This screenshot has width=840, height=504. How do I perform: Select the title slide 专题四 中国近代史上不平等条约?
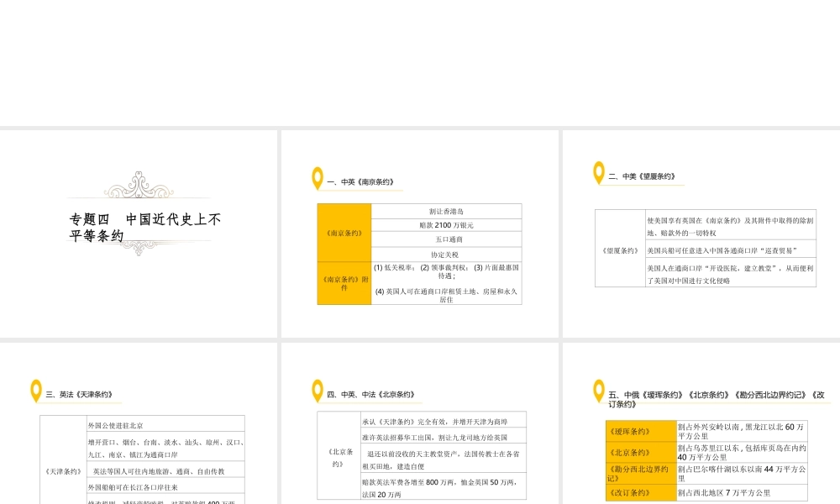pos(139,234)
